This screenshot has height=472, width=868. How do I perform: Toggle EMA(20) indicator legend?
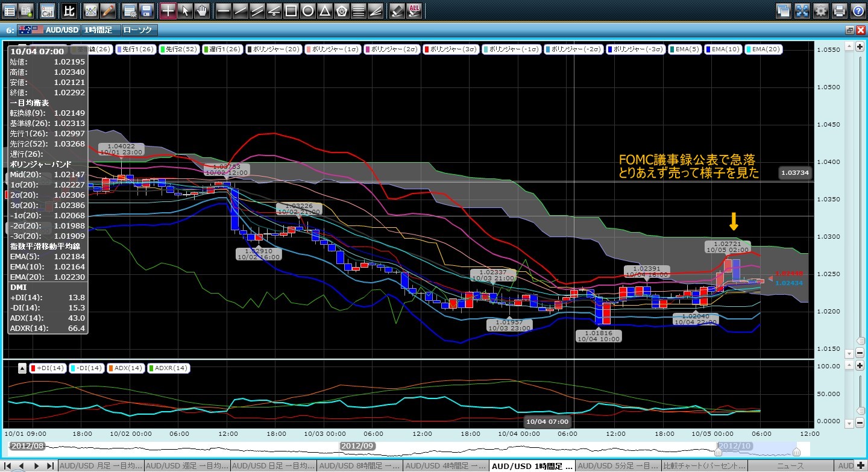coord(764,49)
